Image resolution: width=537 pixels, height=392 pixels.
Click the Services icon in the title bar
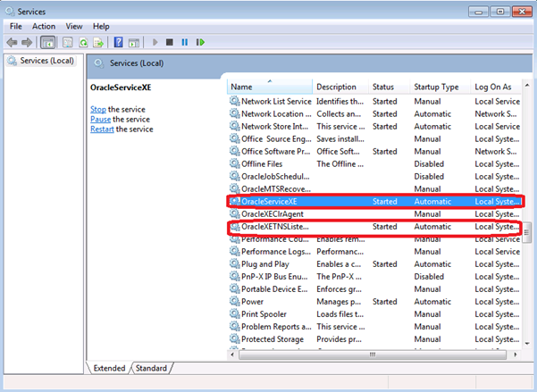pyautogui.click(x=10, y=12)
